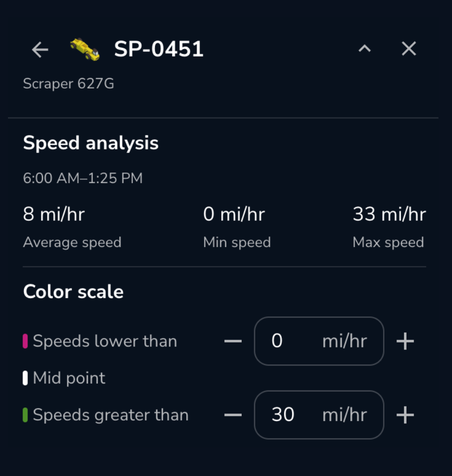This screenshot has height=476, width=452.
Task: Click the 8 mi/hr average speed value
Action: click(x=54, y=214)
